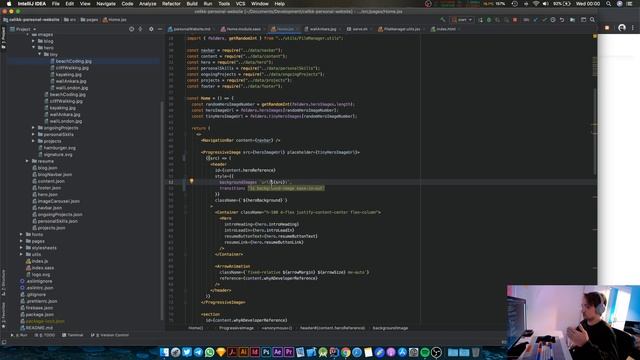Click the locate current file icon
The width and height of the screenshot is (640, 360).
131,29
